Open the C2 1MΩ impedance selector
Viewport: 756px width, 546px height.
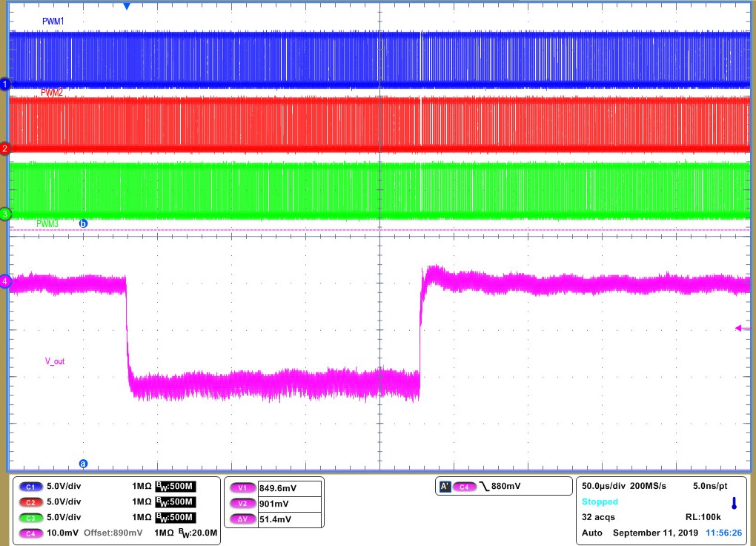141,501
